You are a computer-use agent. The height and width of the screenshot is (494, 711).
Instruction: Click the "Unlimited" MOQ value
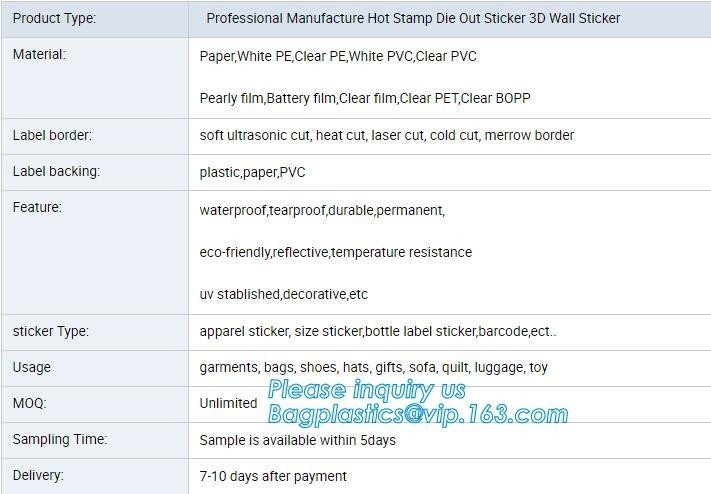pyautogui.click(x=228, y=403)
